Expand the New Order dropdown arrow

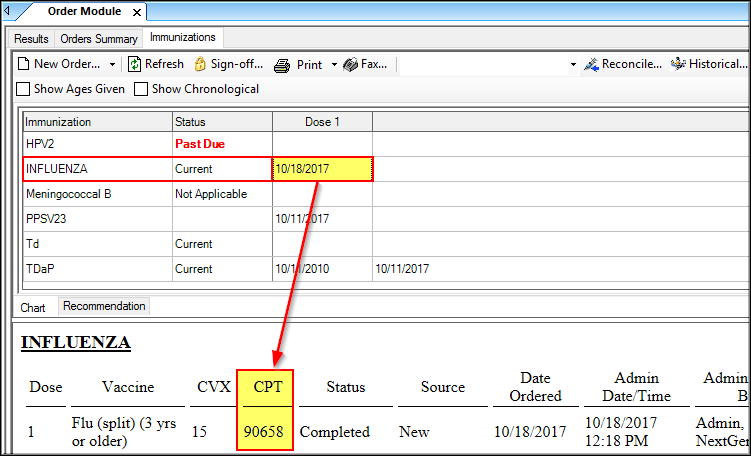click(x=112, y=64)
